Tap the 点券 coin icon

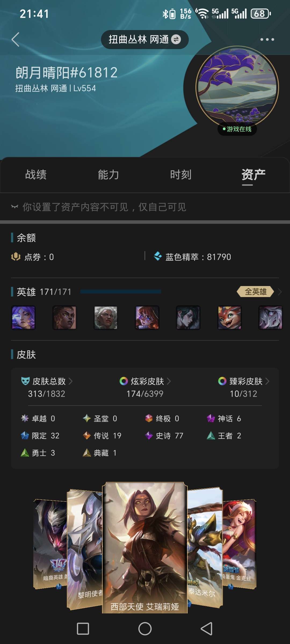point(16,257)
